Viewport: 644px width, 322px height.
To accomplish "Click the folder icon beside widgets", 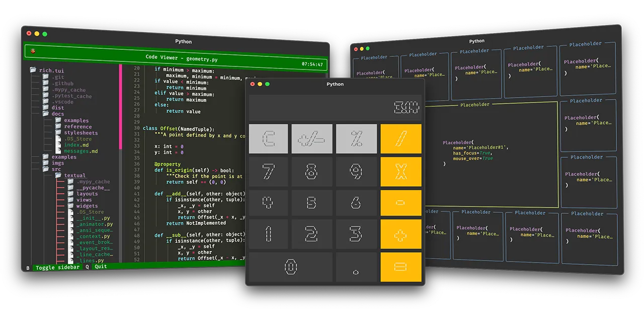I will click(x=71, y=206).
